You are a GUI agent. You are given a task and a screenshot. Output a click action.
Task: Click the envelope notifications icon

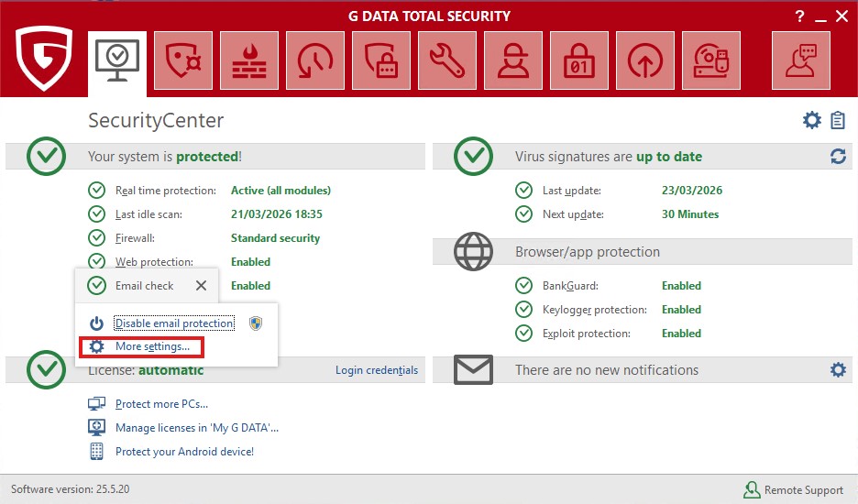click(473, 370)
